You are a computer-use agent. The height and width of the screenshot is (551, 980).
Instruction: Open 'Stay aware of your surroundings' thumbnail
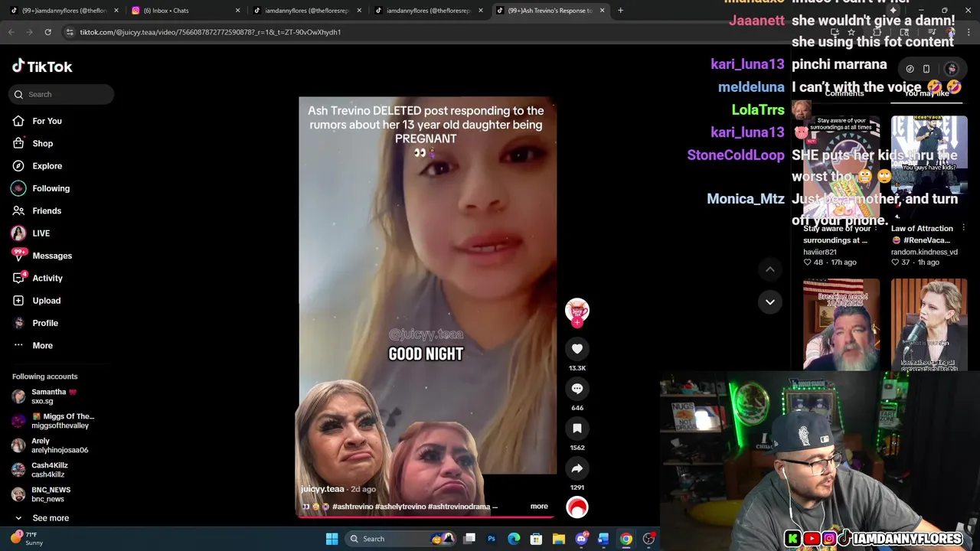coord(841,168)
